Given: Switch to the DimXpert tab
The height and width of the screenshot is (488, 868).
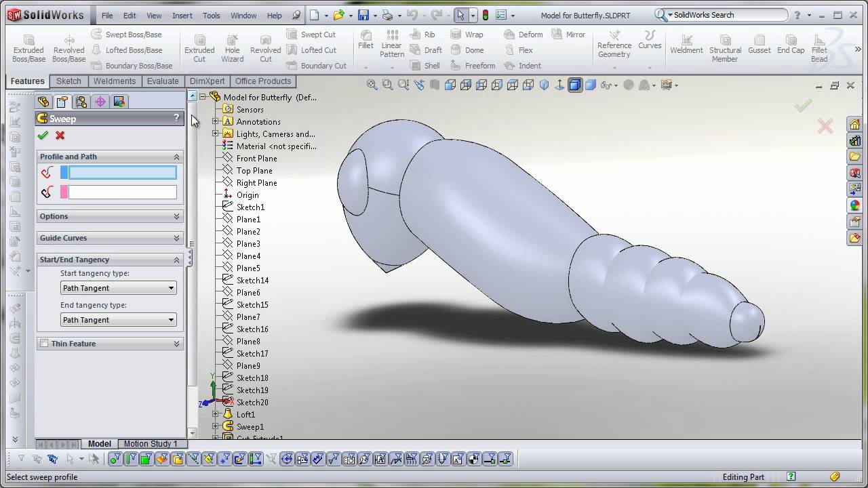Looking at the screenshot, I should [207, 81].
